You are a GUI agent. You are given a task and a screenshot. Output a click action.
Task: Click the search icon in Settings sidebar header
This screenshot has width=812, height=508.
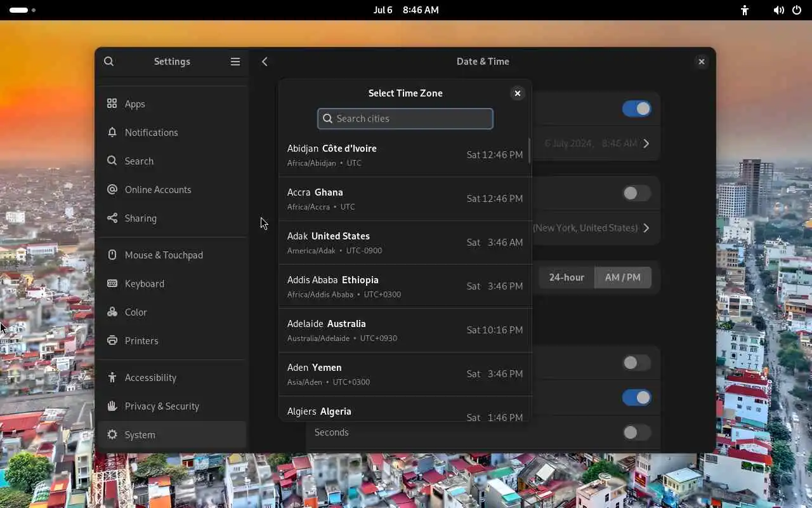click(109, 62)
